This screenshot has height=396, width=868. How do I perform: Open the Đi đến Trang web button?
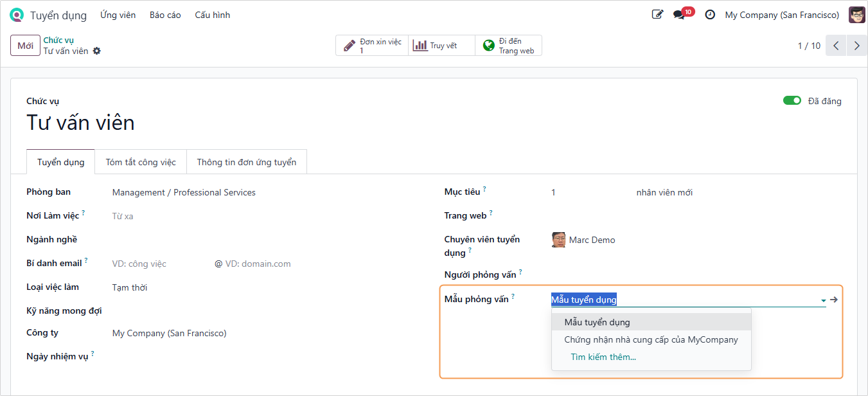point(509,46)
